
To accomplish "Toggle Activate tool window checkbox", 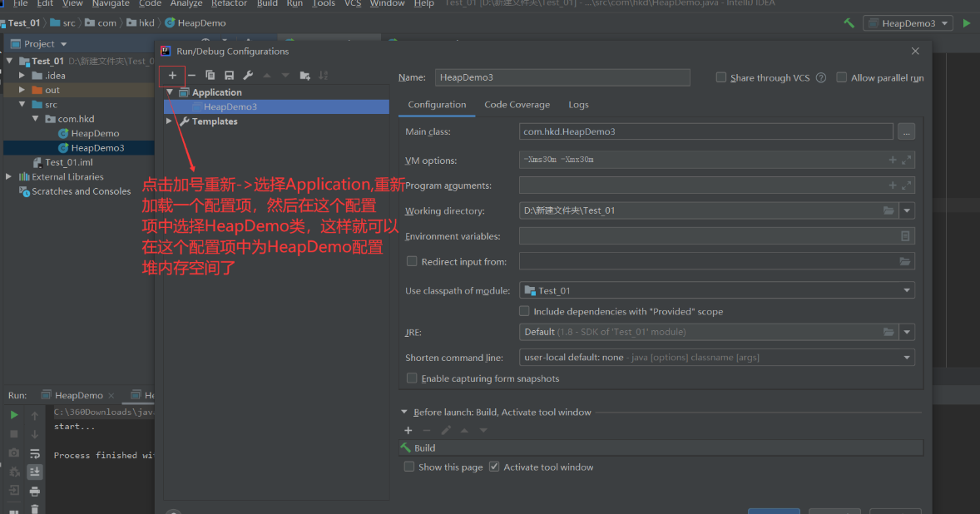I will click(x=494, y=467).
